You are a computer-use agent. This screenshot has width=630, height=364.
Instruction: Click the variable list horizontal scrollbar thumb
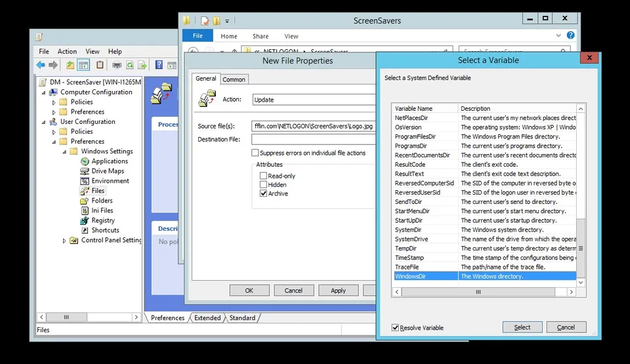tap(478, 292)
